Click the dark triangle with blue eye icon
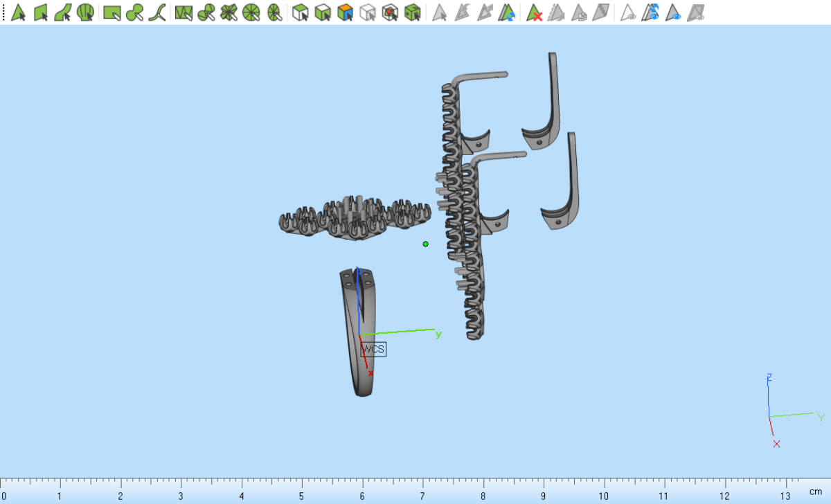831x504 pixels. point(673,12)
